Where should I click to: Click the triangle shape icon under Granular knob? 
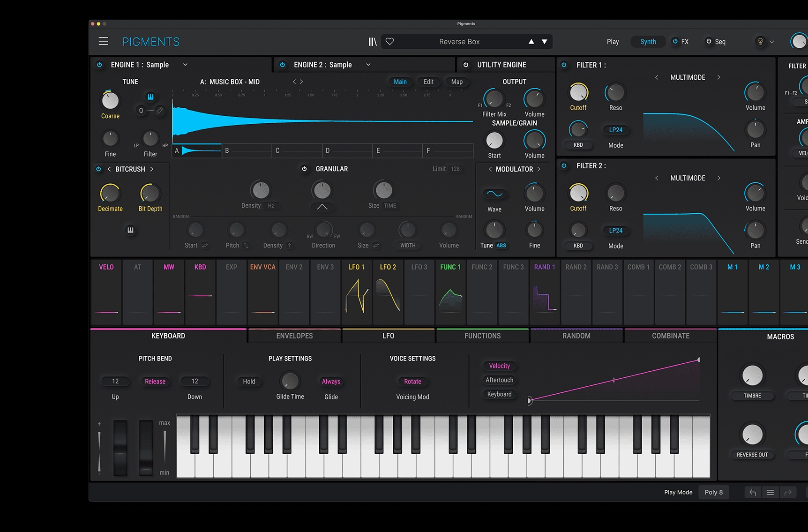point(322,207)
